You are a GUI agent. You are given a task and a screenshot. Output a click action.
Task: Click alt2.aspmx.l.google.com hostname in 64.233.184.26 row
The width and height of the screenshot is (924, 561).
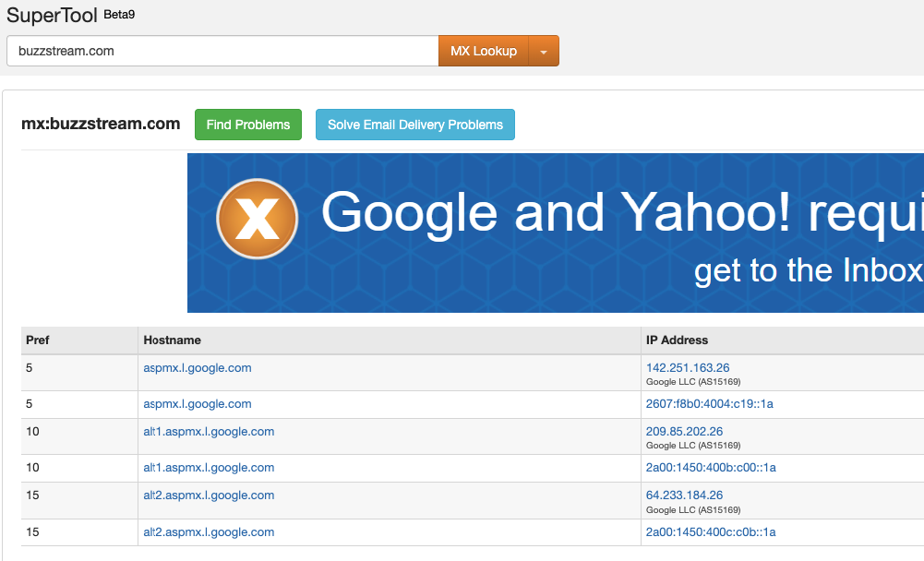tap(209, 495)
